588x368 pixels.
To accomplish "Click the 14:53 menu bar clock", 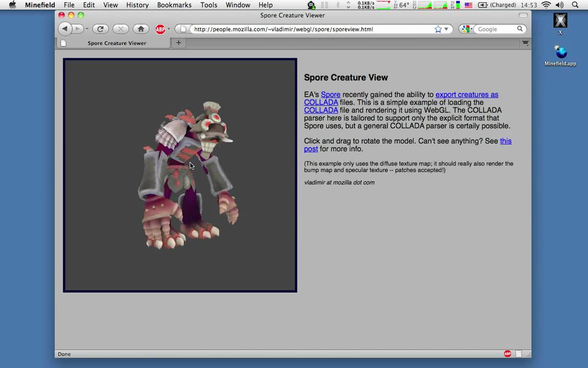I will tap(529, 5).
